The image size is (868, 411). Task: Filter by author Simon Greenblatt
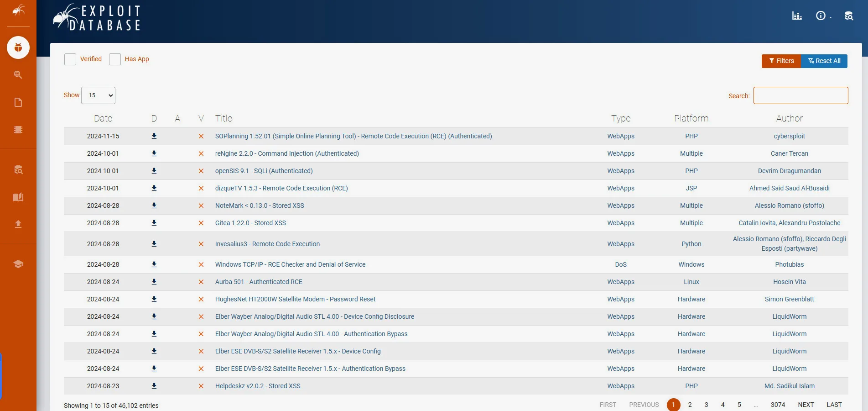click(790, 299)
